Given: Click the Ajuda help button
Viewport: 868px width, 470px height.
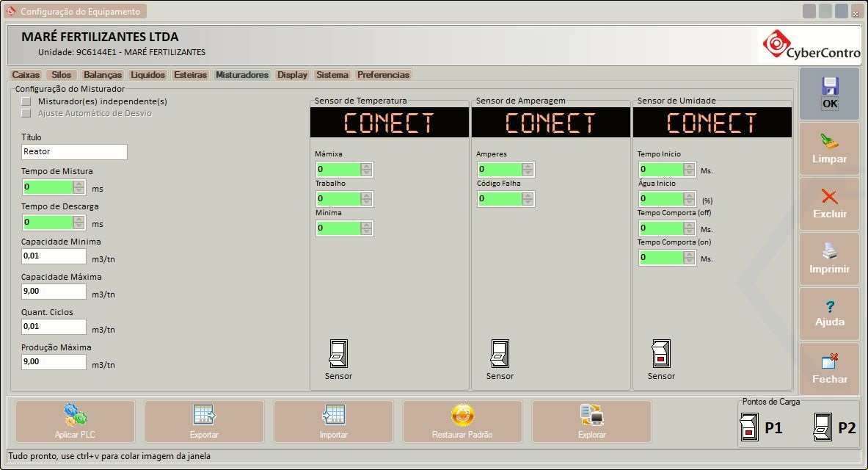Looking at the screenshot, I should tap(829, 314).
